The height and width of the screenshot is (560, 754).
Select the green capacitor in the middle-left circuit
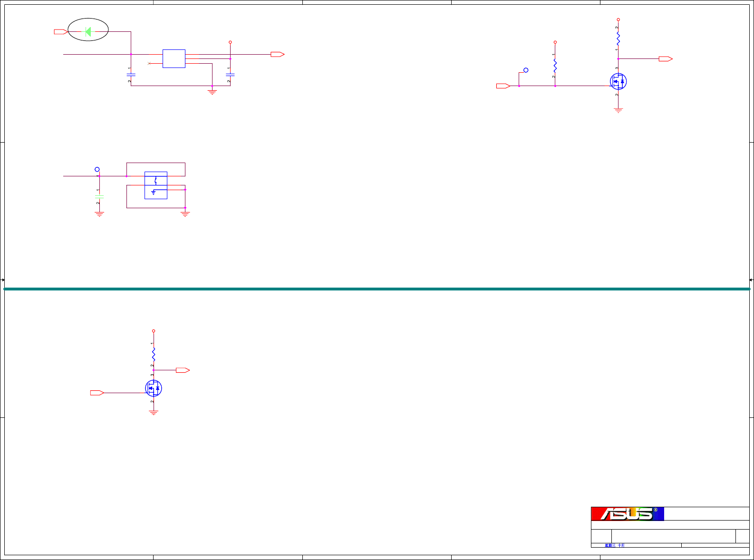coord(99,197)
